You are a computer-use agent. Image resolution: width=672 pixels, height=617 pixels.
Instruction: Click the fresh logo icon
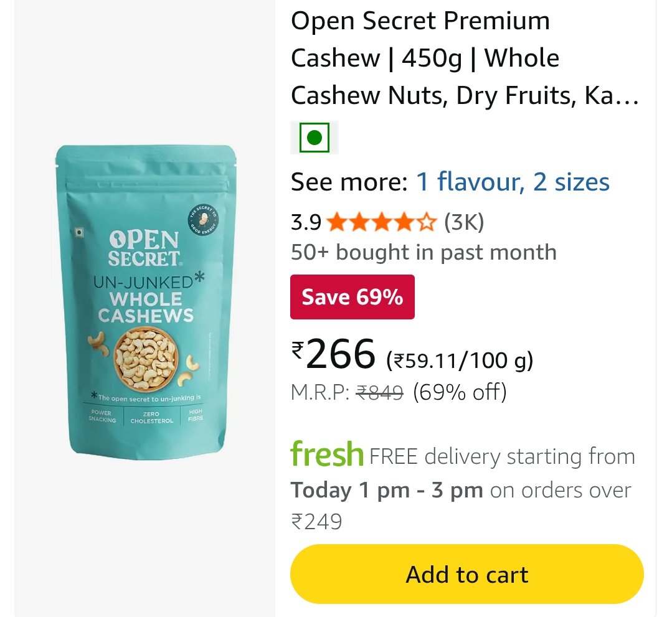(327, 454)
